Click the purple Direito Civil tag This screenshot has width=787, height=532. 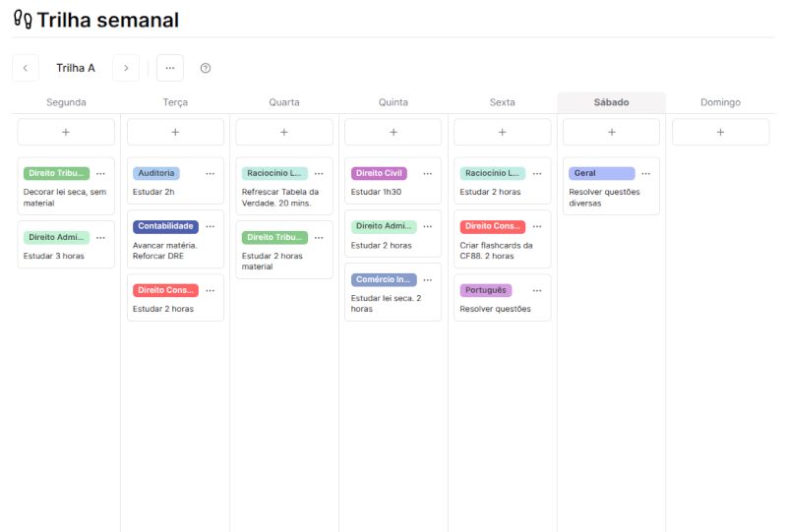[379, 173]
